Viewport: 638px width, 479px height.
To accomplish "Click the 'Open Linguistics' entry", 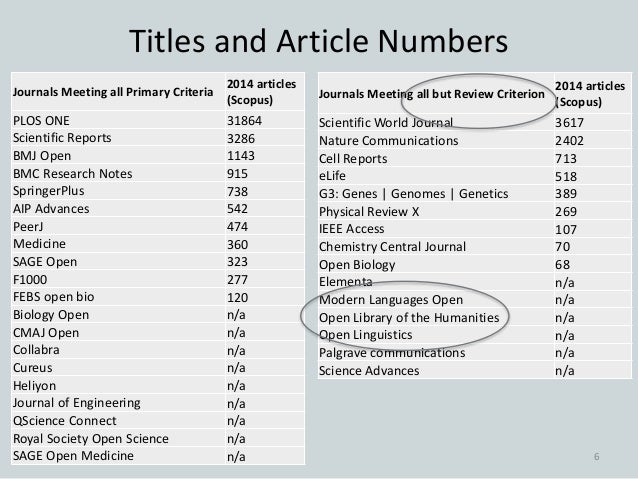I will [365, 335].
